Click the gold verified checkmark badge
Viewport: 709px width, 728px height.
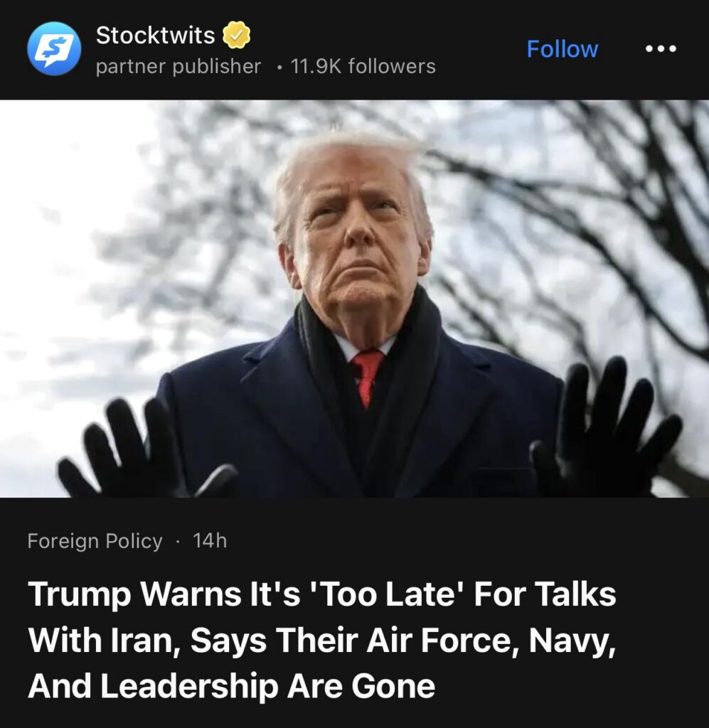pos(237,36)
